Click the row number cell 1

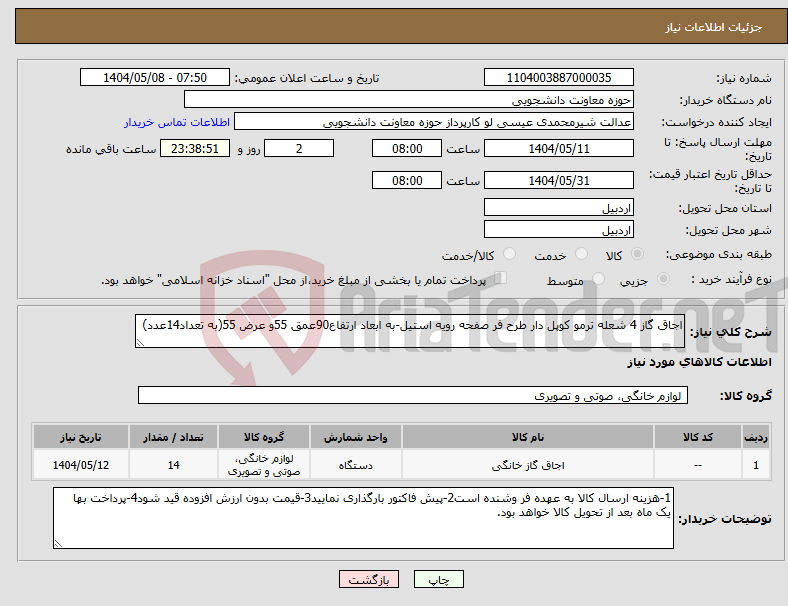[755, 465]
